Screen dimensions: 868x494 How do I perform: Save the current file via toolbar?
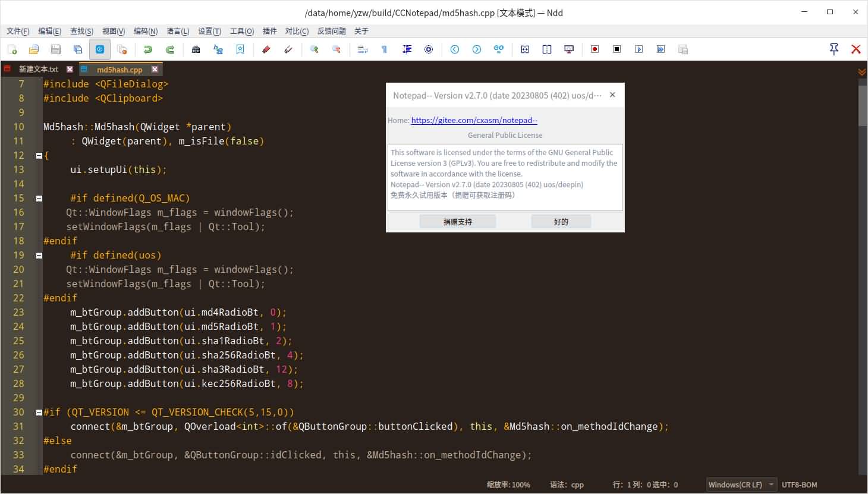[x=55, y=49]
